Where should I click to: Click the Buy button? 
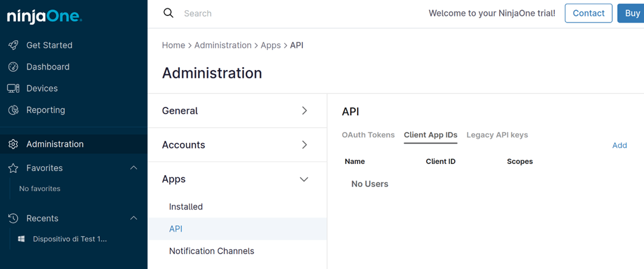pyautogui.click(x=631, y=13)
